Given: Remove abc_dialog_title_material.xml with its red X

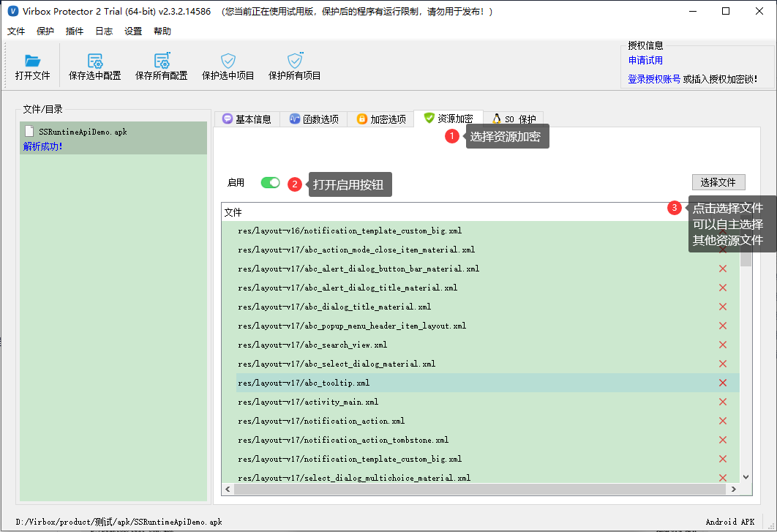Looking at the screenshot, I should pyautogui.click(x=723, y=307).
